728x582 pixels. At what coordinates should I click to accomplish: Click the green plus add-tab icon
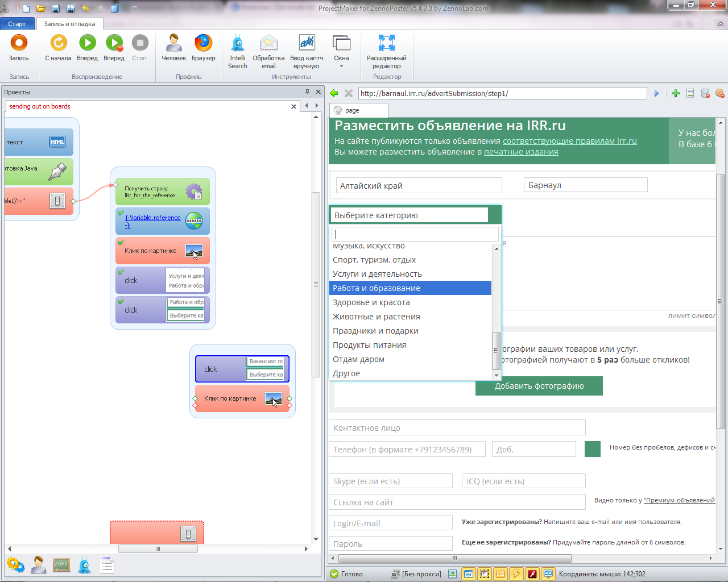click(x=676, y=93)
